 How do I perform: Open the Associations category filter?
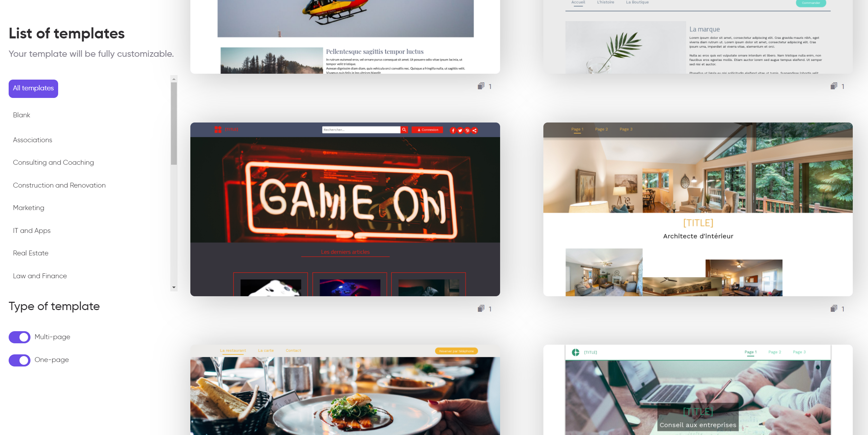[x=32, y=140]
